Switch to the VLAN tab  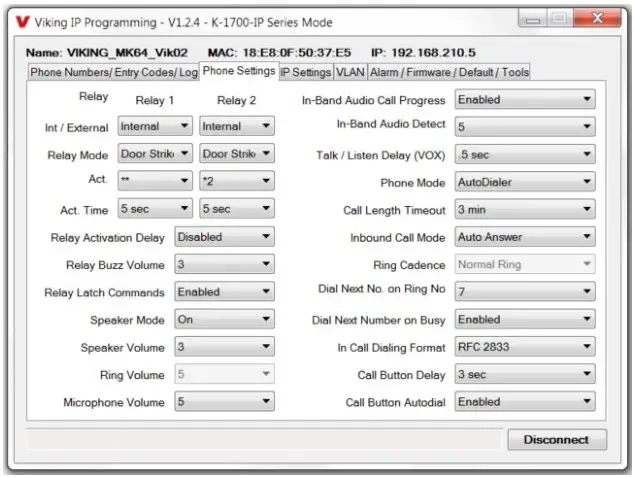350,72
